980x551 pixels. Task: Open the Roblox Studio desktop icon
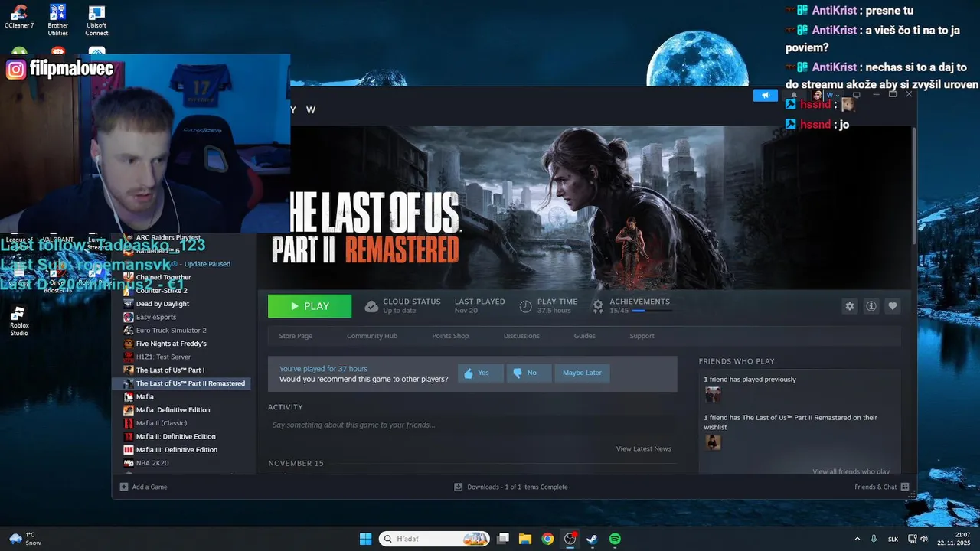coord(19,321)
